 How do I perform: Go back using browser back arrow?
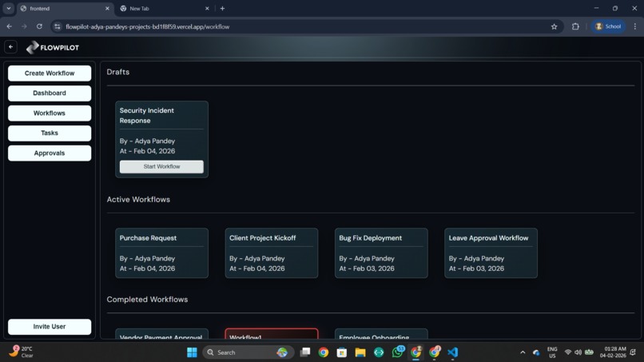pos(9,26)
